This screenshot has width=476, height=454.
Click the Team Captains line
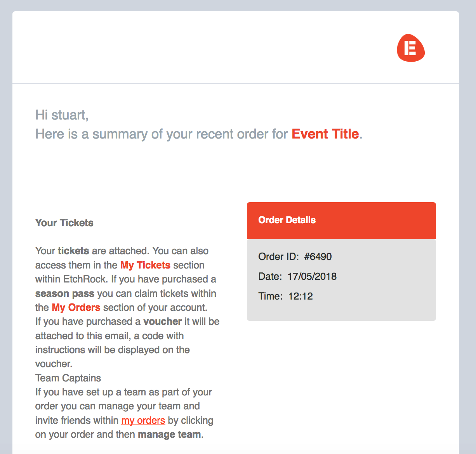[68, 378]
